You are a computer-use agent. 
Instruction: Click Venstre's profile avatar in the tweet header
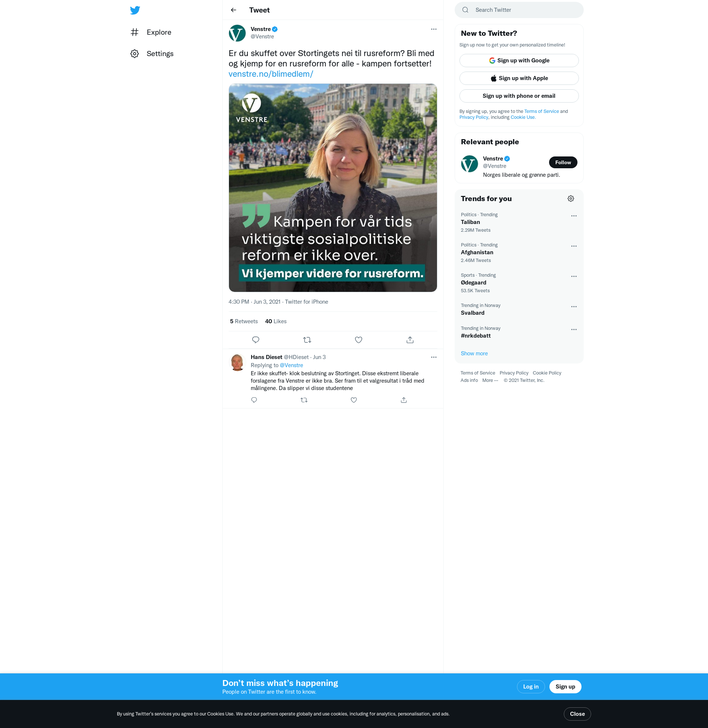237,33
